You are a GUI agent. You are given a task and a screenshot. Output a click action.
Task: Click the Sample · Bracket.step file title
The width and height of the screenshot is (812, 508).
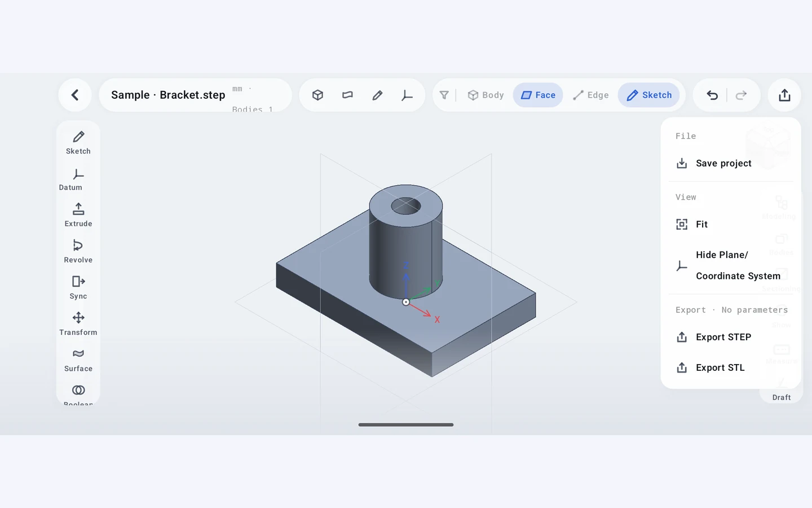(x=168, y=95)
